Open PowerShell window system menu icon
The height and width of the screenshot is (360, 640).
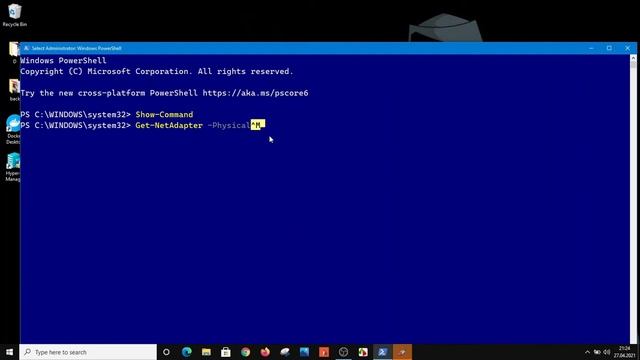tap(26, 48)
